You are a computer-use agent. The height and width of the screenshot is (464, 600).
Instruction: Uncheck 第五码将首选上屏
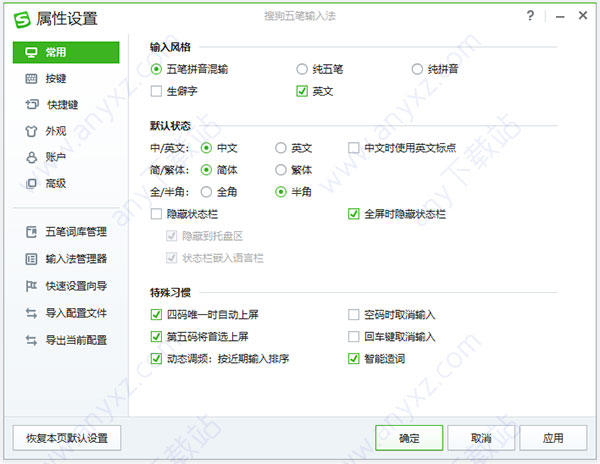point(156,337)
